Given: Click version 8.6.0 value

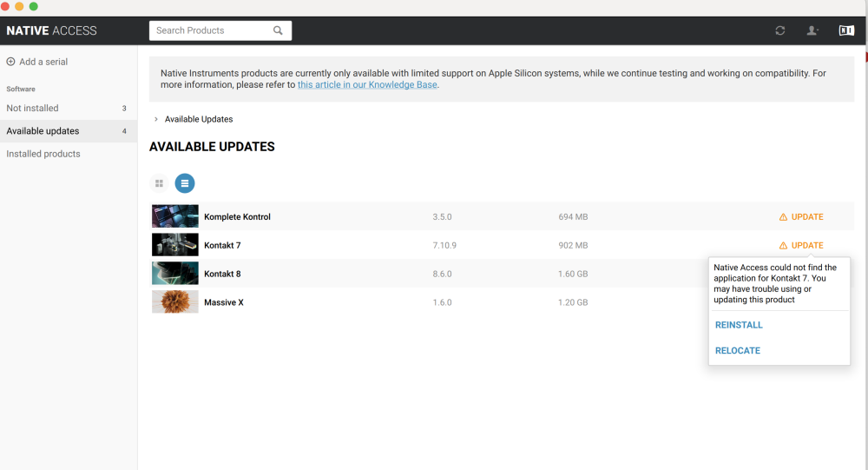Looking at the screenshot, I should [x=442, y=274].
